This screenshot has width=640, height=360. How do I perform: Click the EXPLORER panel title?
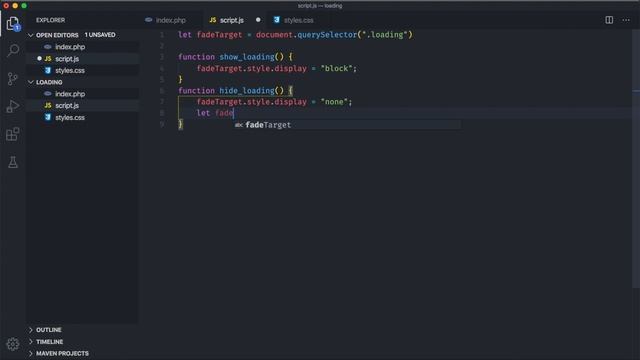click(x=51, y=20)
